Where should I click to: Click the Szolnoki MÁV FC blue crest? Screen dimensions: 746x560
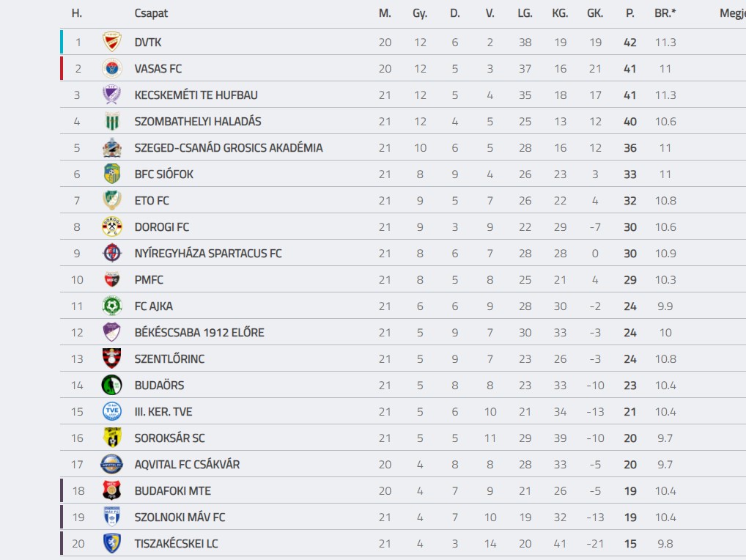[112, 517]
